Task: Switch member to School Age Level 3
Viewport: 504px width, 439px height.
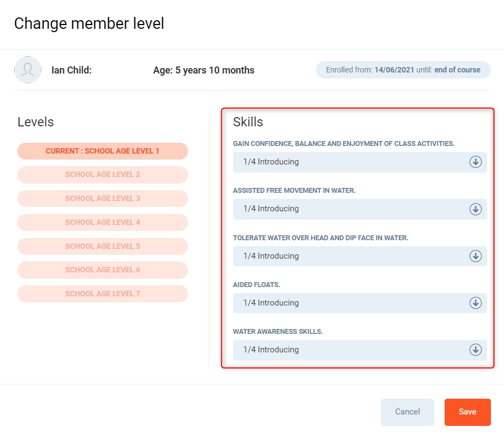Action: pyautogui.click(x=102, y=198)
